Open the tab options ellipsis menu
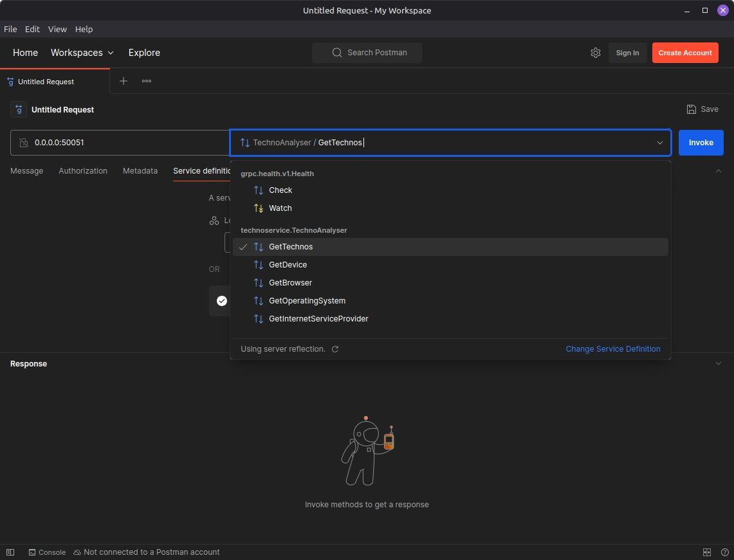 pyautogui.click(x=147, y=81)
